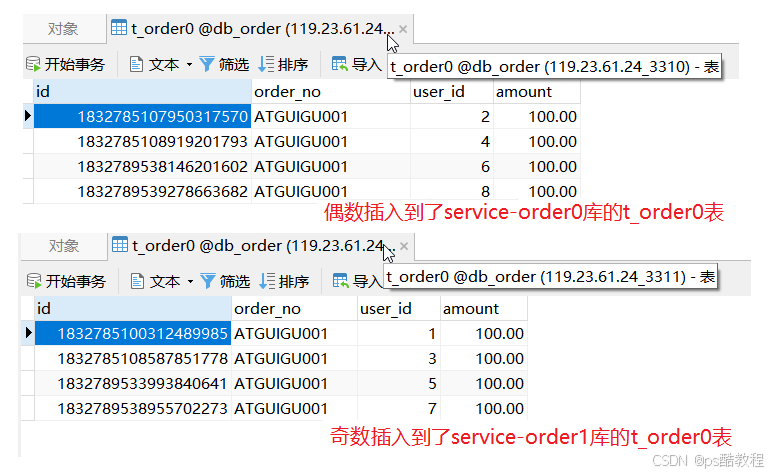Click ATGUIGU001 in row with user_id 5
The image size is (772, 474).
(x=294, y=384)
